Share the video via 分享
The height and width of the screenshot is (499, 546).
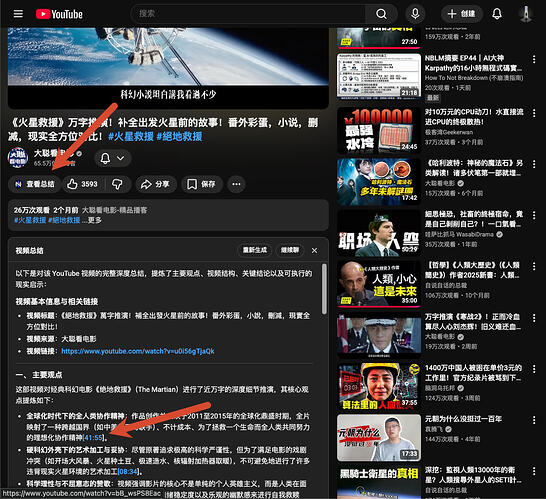click(156, 184)
